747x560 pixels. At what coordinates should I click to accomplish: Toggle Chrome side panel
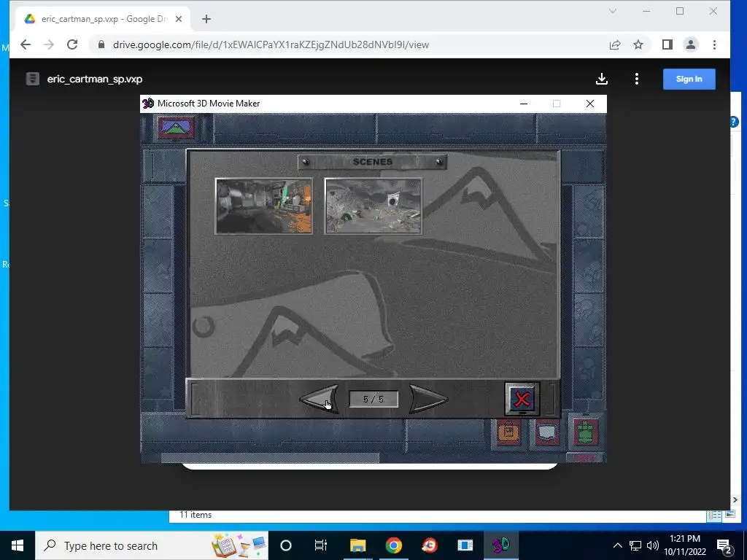point(667,44)
